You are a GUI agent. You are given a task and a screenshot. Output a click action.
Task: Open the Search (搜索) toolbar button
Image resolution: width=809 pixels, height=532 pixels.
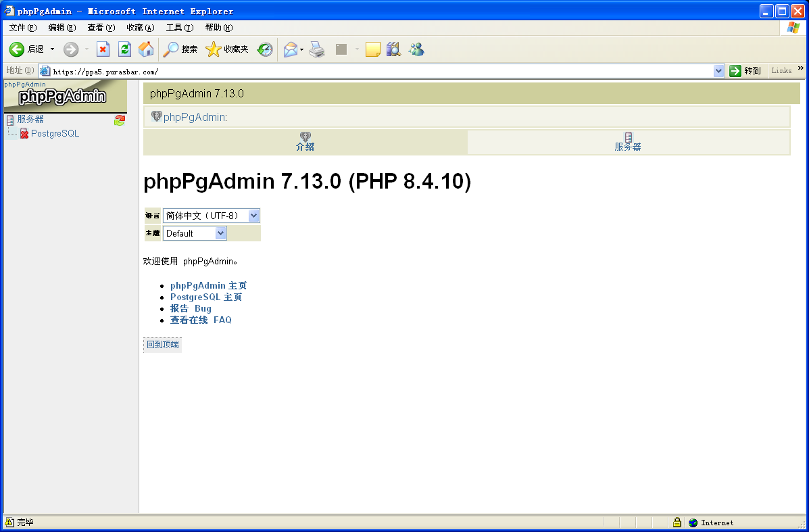tap(180, 49)
